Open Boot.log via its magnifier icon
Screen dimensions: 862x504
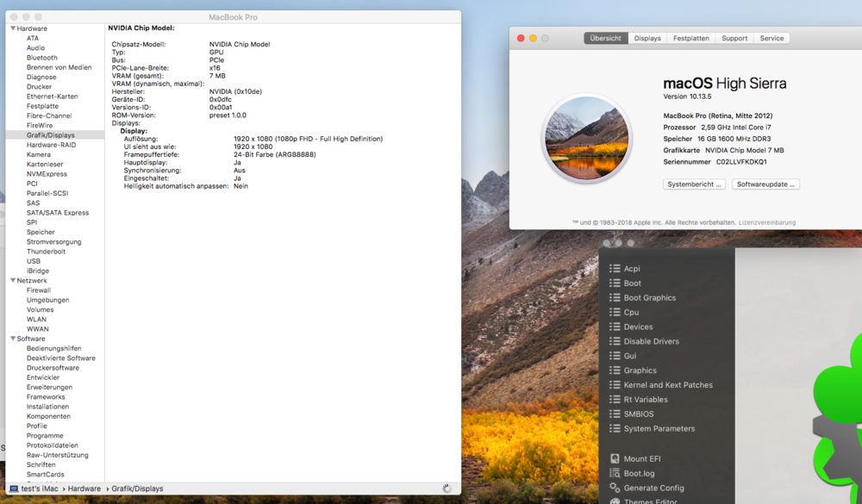(x=615, y=473)
